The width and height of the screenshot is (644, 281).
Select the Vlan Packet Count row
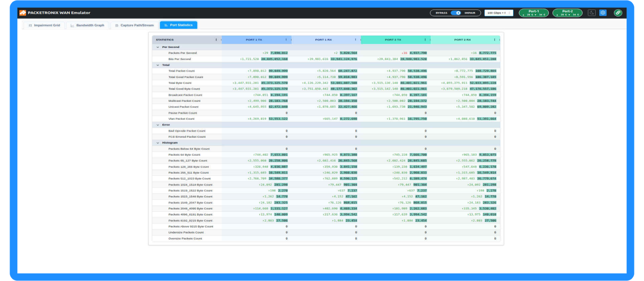pos(181,119)
